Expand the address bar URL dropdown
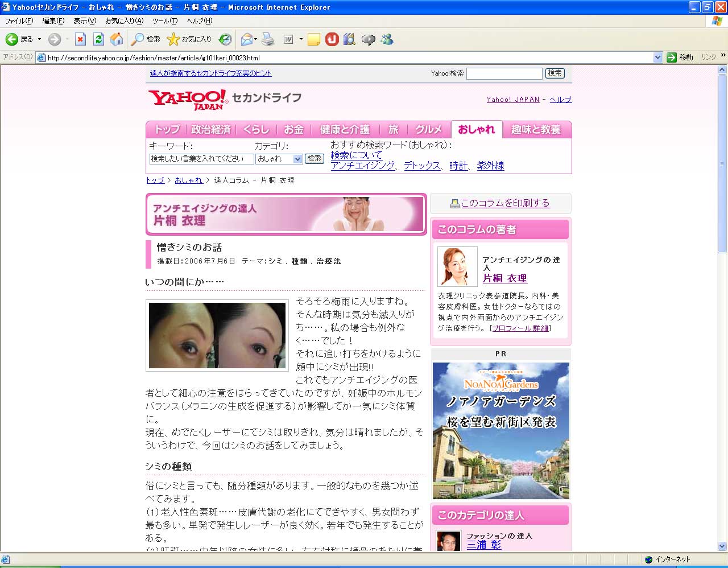The width and height of the screenshot is (728, 568). click(x=657, y=57)
